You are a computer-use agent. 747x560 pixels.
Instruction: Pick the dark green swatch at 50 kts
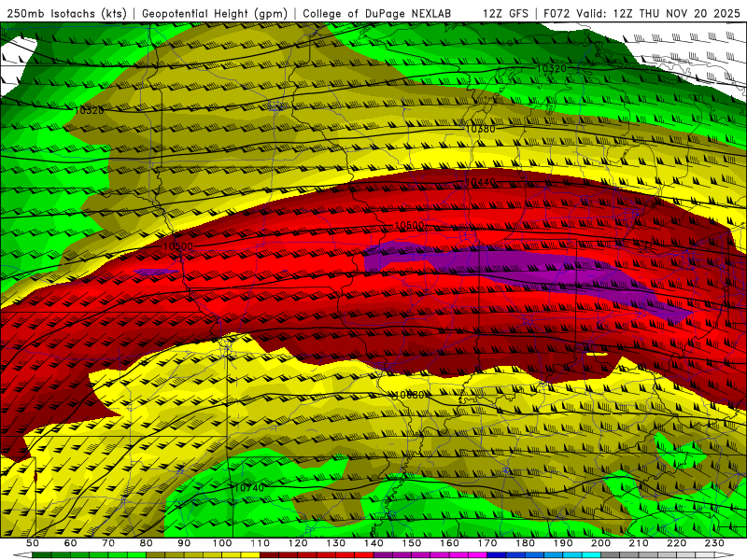(x=42, y=554)
